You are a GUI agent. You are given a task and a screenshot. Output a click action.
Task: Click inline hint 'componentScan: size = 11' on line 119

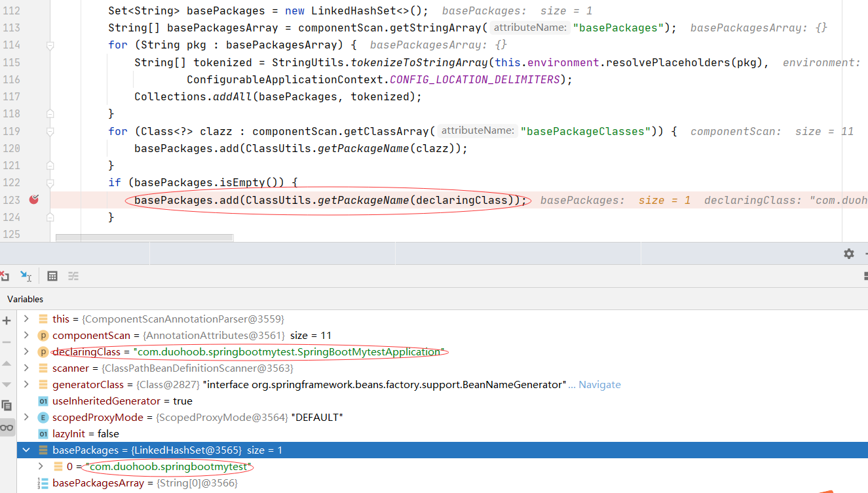[x=772, y=131]
